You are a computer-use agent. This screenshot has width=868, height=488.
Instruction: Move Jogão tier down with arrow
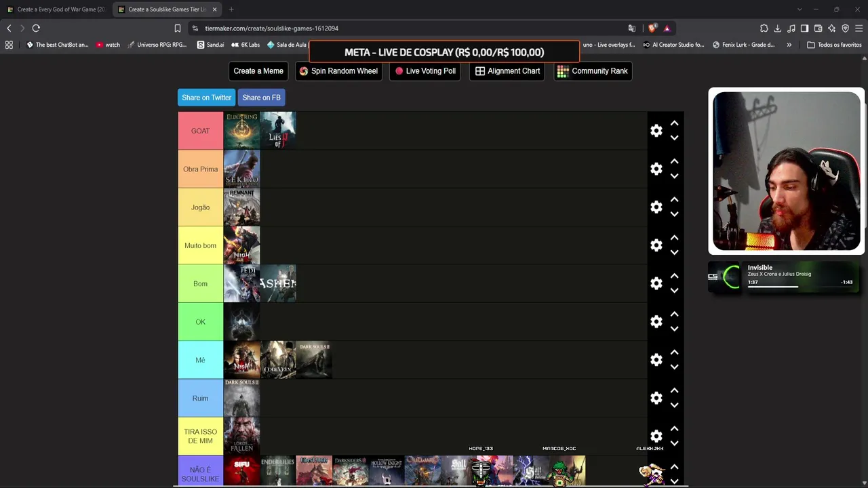pos(675,214)
